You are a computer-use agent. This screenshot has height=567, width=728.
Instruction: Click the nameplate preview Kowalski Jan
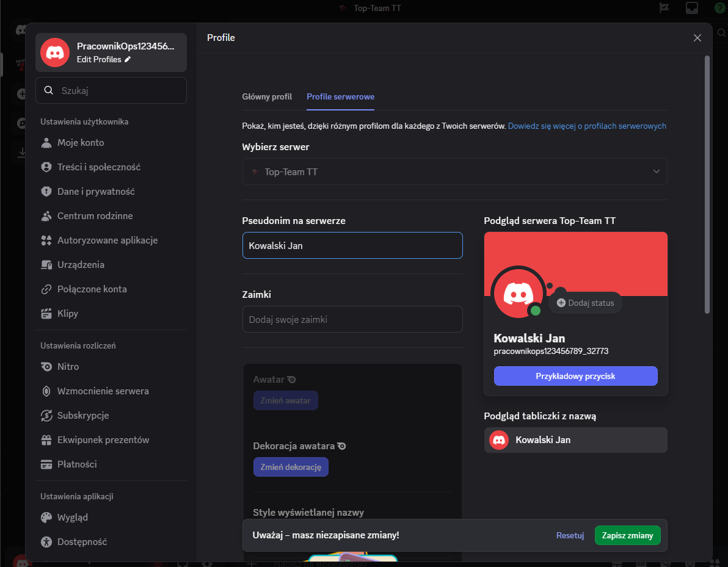pos(576,440)
